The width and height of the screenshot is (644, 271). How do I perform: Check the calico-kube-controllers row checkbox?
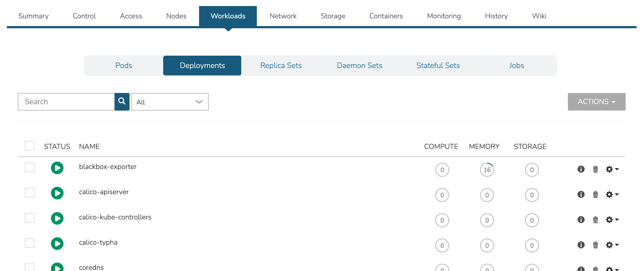click(x=30, y=218)
